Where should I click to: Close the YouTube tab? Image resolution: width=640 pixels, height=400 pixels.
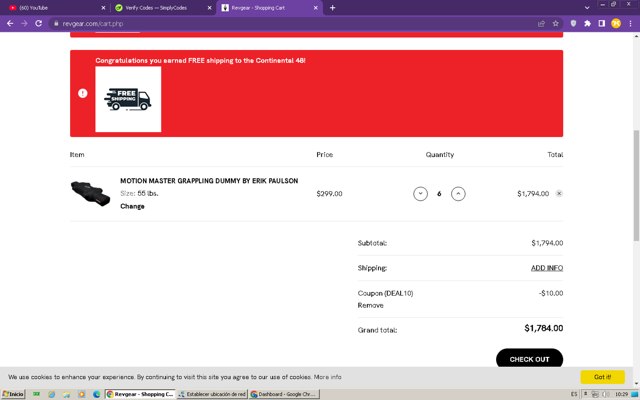tap(103, 8)
